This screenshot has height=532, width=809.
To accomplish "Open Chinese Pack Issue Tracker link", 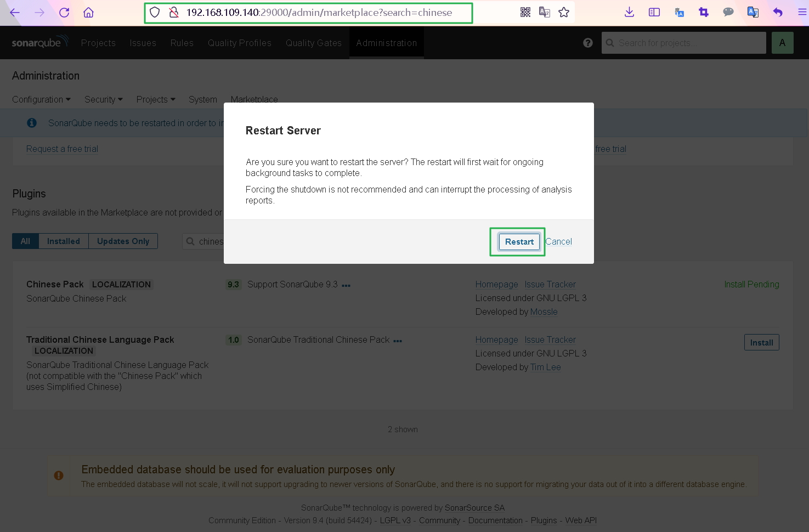I will click(550, 284).
